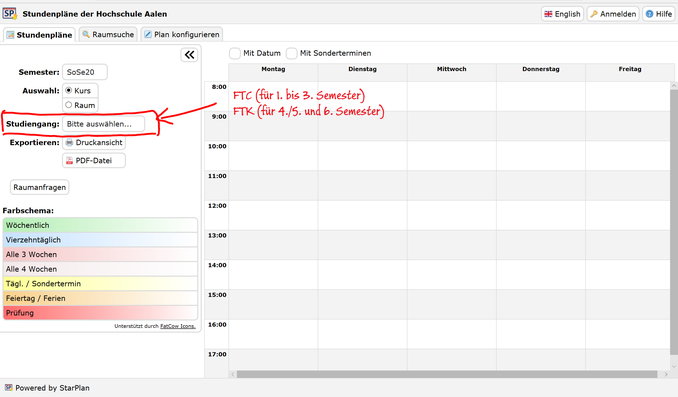Click the scroll right arrow at bottom
Image resolution: width=678 pixels, height=397 pixels.
(x=666, y=374)
